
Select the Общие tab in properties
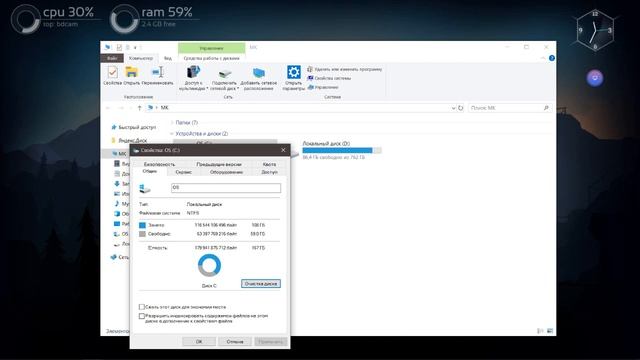tap(150, 171)
